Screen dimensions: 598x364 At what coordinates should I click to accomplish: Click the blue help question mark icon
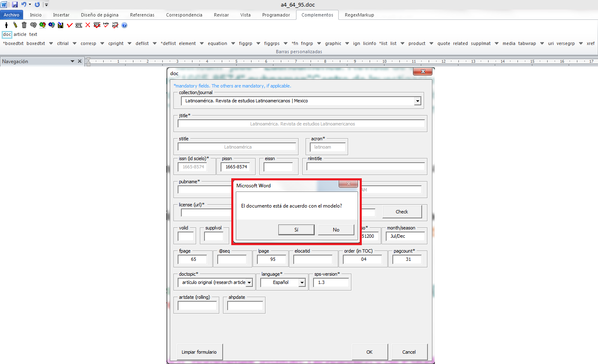pyautogui.click(x=124, y=25)
